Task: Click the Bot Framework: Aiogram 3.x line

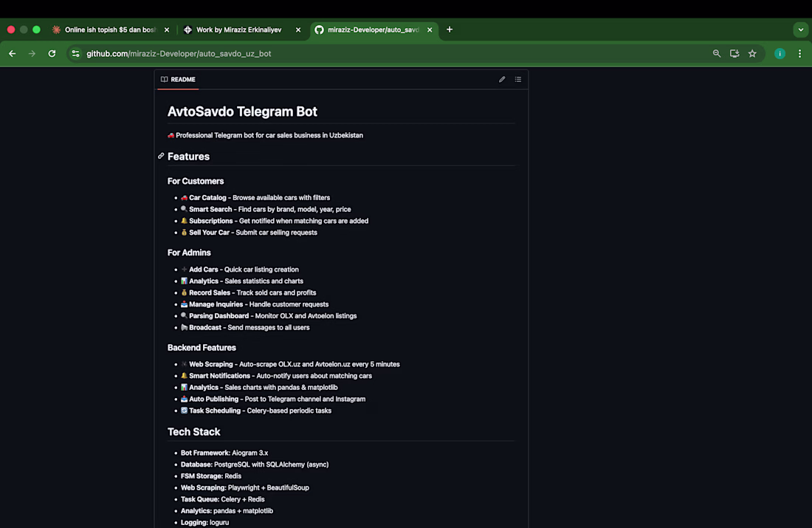Action: pos(224,453)
